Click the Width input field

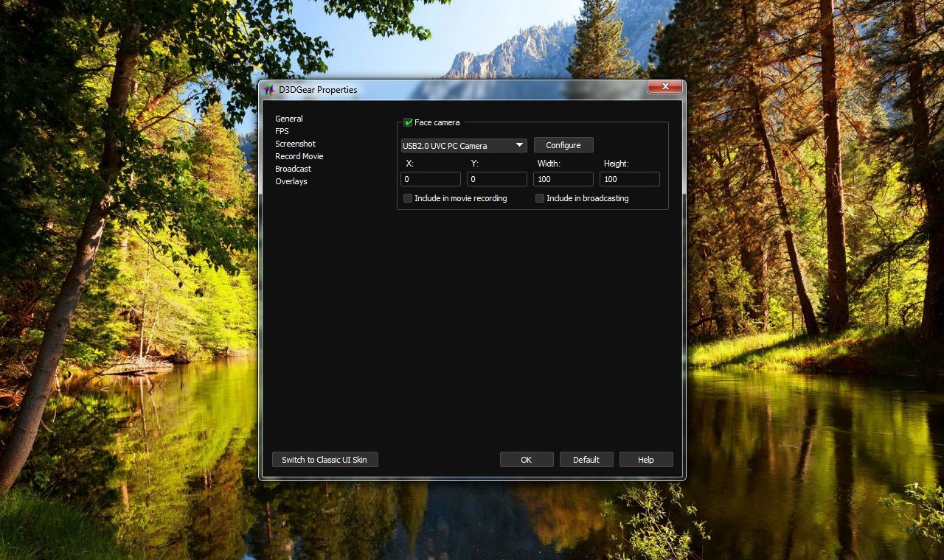coord(563,179)
